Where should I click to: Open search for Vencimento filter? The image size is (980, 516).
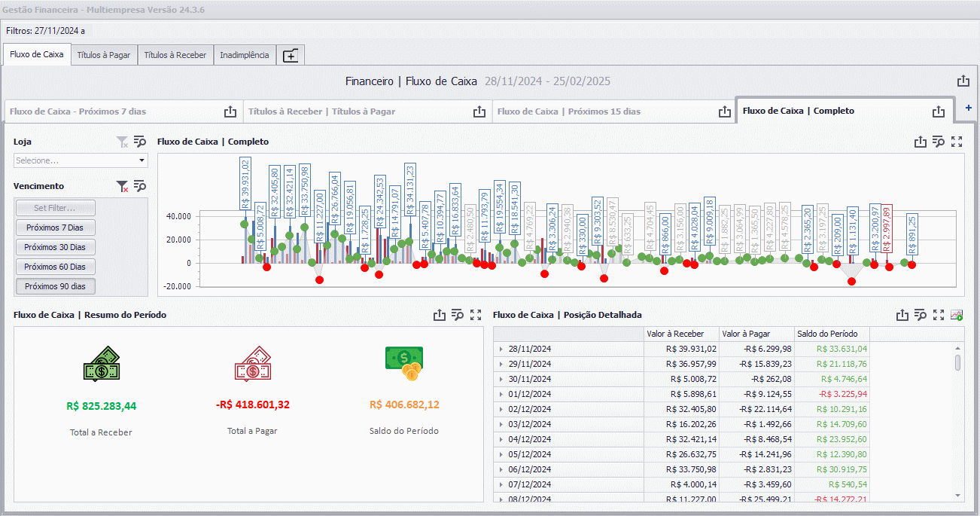coord(139,186)
